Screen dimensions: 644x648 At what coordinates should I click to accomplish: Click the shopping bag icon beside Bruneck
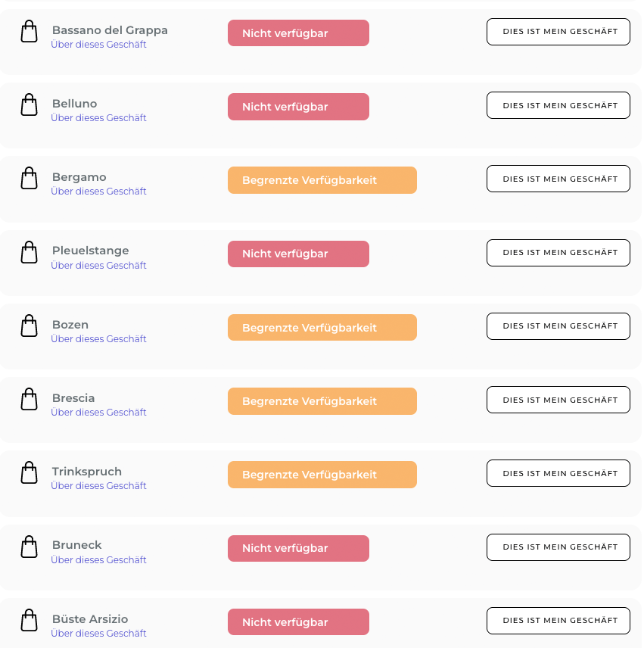tap(29, 547)
